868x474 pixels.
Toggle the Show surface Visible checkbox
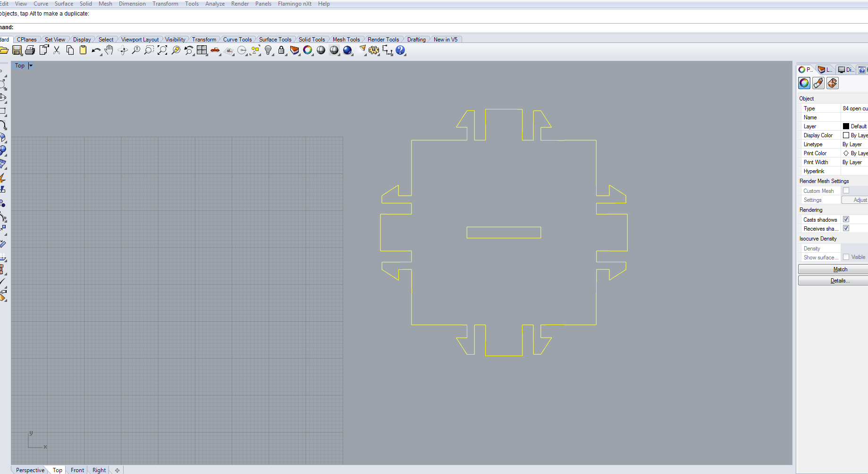(846, 257)
